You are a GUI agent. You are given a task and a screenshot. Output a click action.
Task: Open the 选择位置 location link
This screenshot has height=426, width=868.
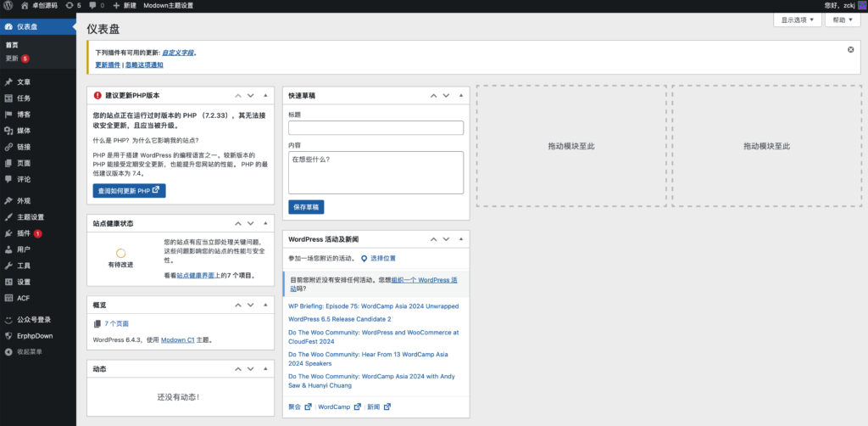[x=382, y=258]
